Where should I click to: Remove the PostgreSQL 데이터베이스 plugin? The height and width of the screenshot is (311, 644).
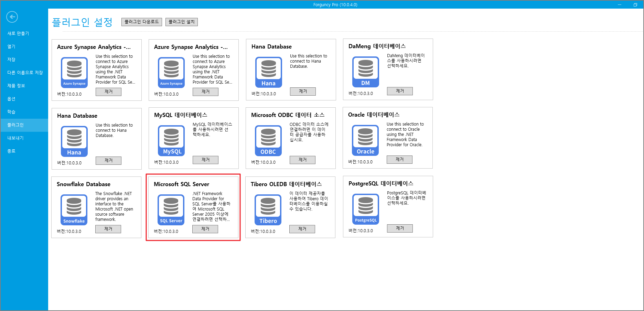pyautogui.click(x=400, y=228)
